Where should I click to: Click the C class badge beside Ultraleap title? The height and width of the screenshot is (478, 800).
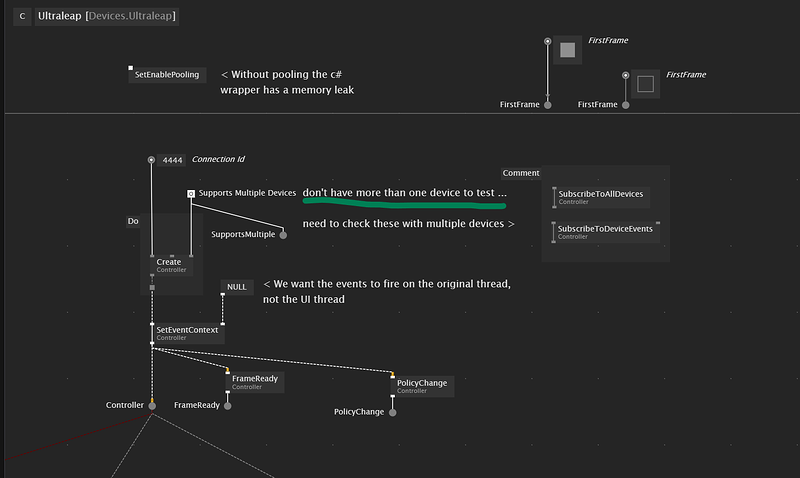tap(22, 16)
